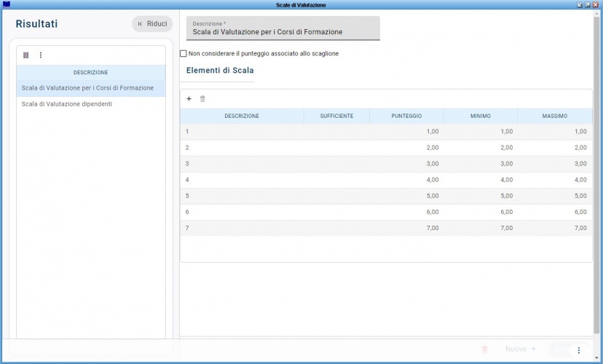603x364 pixels.
Task: Collapse the results panel with Riduci
Action: click(152, 24)
